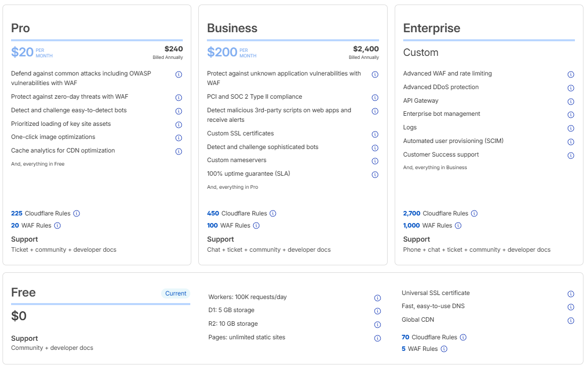Select the Business plan heading
Screen dimensions: 588x368
coord(232,28)
